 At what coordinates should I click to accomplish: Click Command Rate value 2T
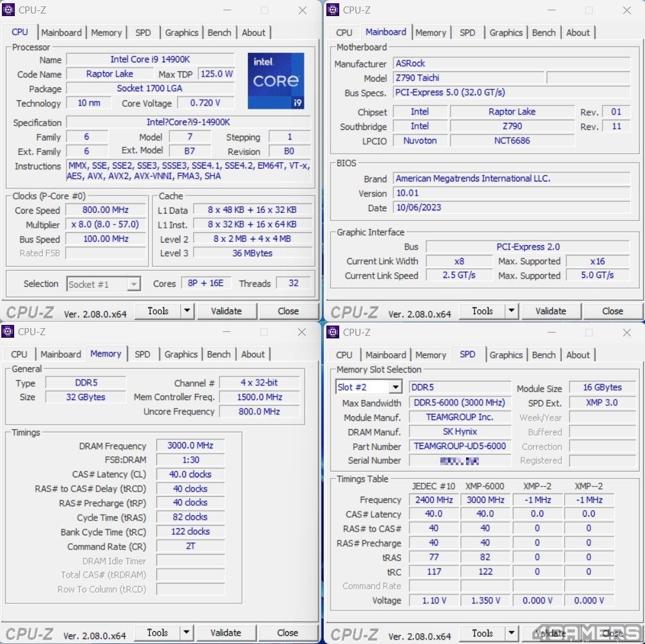[x=191, y=546]
